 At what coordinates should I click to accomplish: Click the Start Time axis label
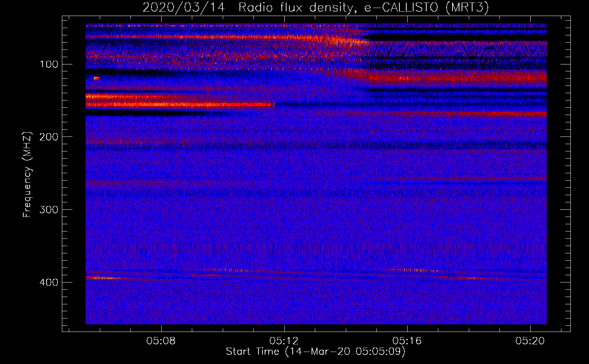click(x=316, y=352)
